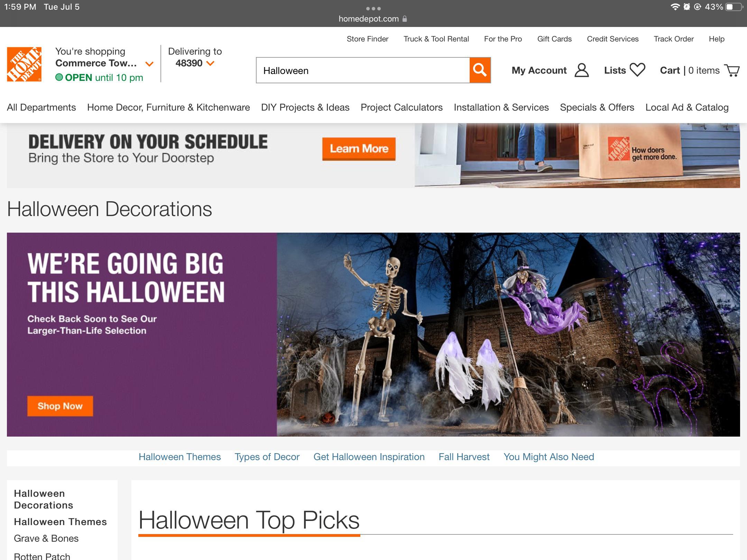Image resolution: width=747 pixels, height=560 pixels.
Task: Navigate to Halloween Themes anchor link
Action: click(179, 457)
